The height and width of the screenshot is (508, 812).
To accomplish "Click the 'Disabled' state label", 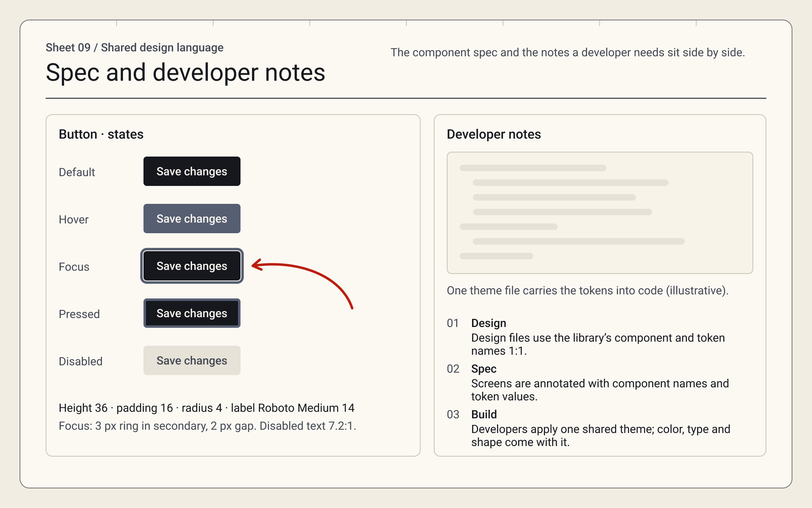I will (80, 361).
